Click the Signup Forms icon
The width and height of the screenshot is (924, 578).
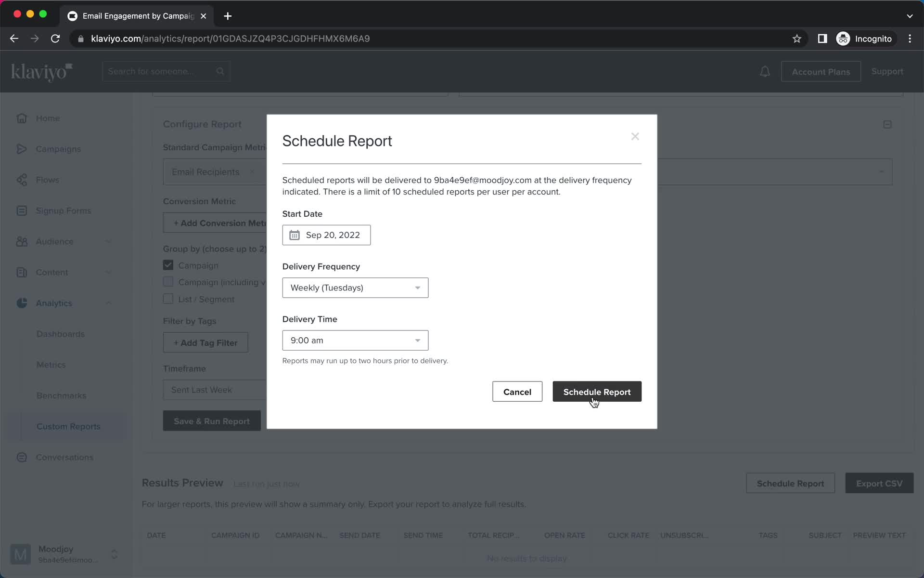(22, 210)
